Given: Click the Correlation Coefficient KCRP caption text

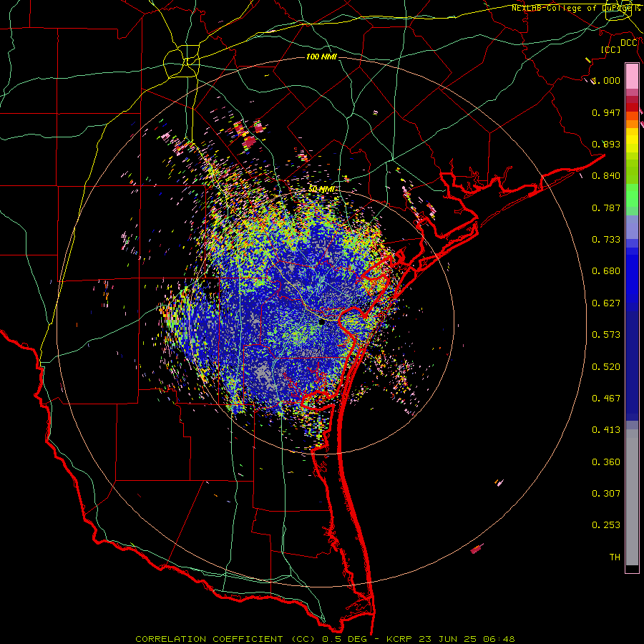Looking at the screenshot, I should click(325, 639).
